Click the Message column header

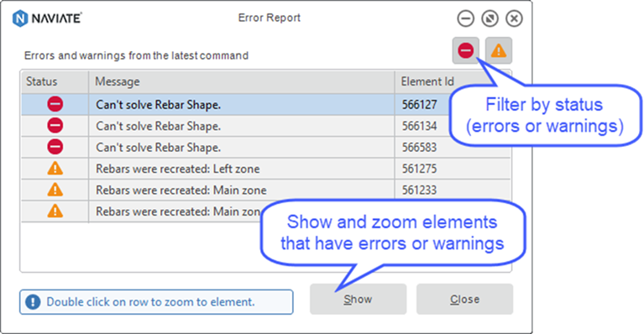(242, 81)
